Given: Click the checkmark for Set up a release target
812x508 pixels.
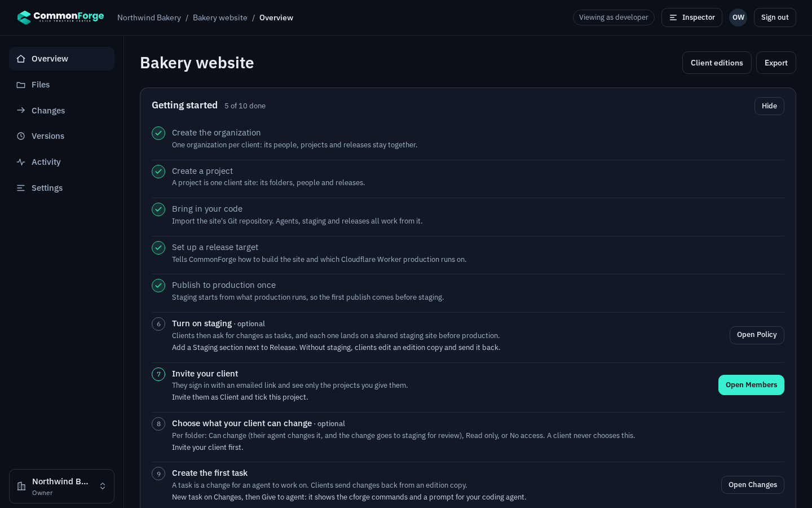Looking at the screenshot, I should (x=158, y=248).
